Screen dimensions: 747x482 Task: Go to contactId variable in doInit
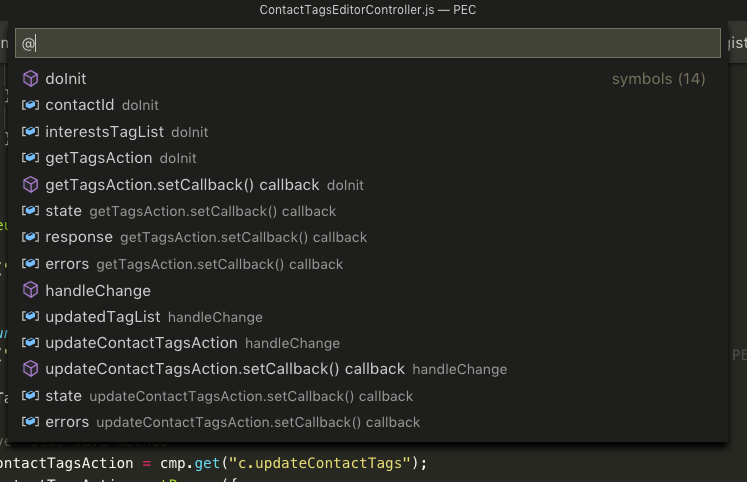pos(368,105)
